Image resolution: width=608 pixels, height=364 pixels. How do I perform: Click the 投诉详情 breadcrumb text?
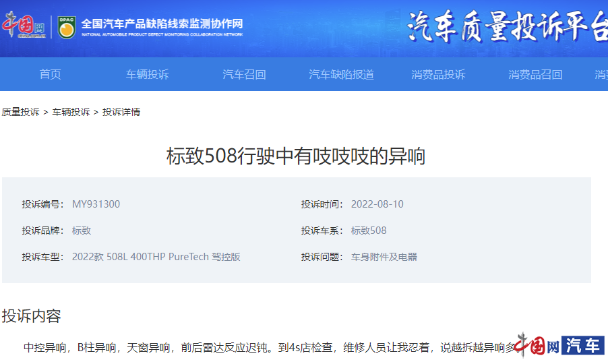(121, 112)
